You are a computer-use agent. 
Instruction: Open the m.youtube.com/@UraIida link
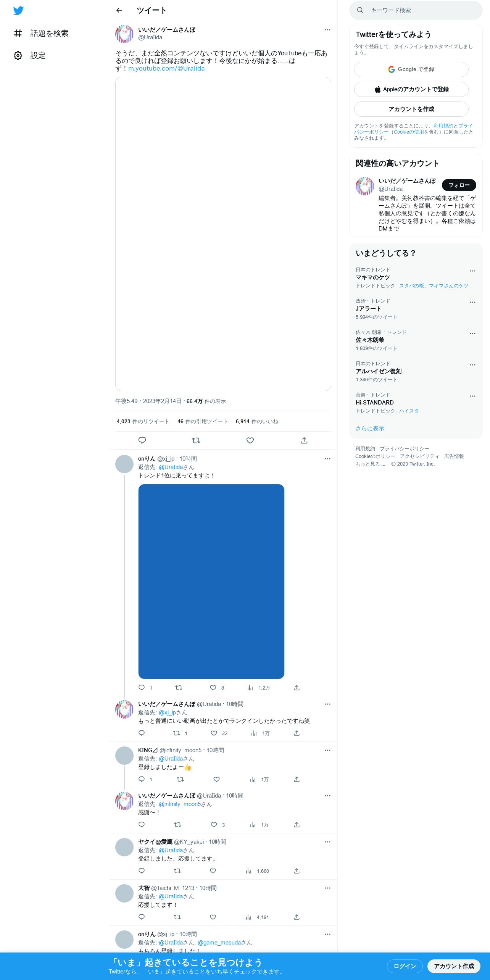pos(166,69)
